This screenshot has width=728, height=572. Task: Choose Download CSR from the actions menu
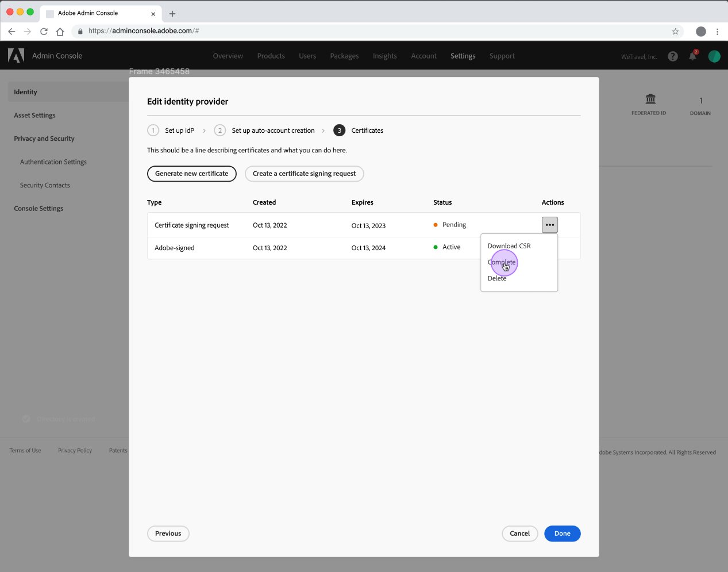509,245
